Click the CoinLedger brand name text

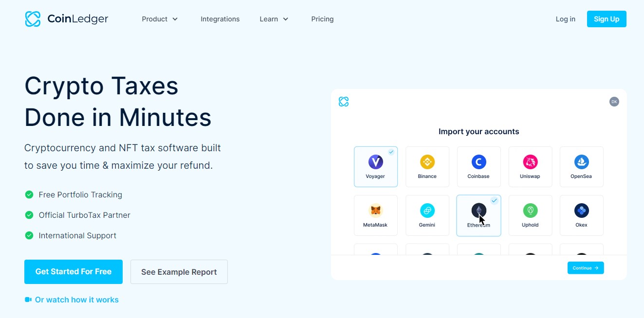click(78, 19)
